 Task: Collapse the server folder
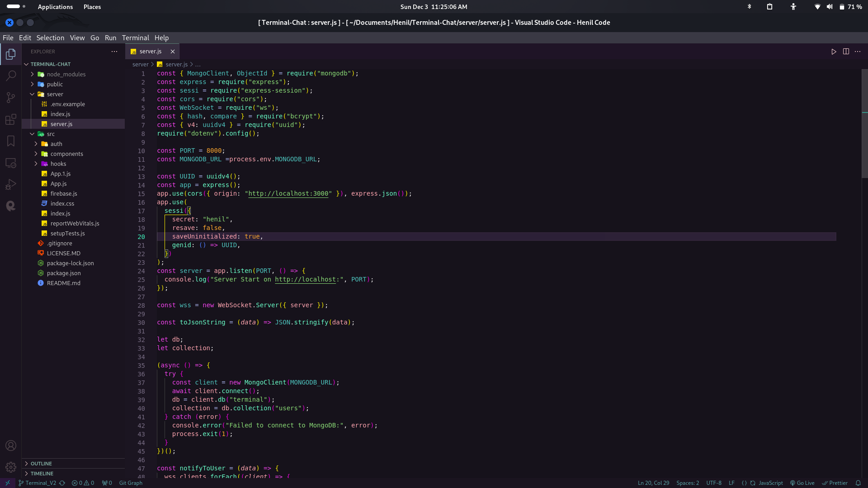pyautogui.click(x=55, y=94)
